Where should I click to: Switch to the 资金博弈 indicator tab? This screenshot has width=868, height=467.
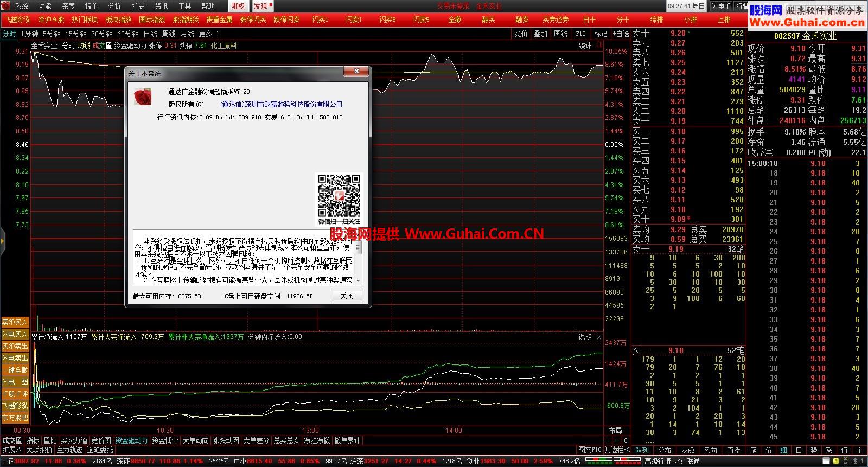tap(165, 440)
